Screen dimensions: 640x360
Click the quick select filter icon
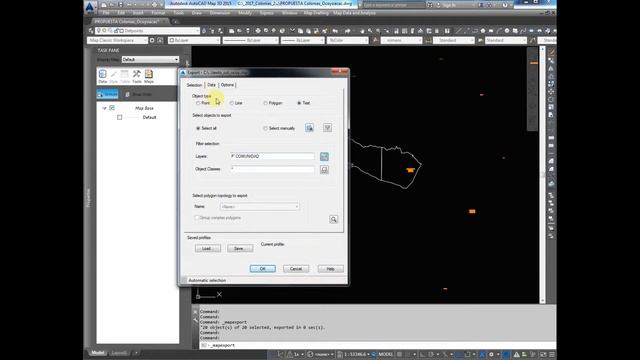(327, 128)
